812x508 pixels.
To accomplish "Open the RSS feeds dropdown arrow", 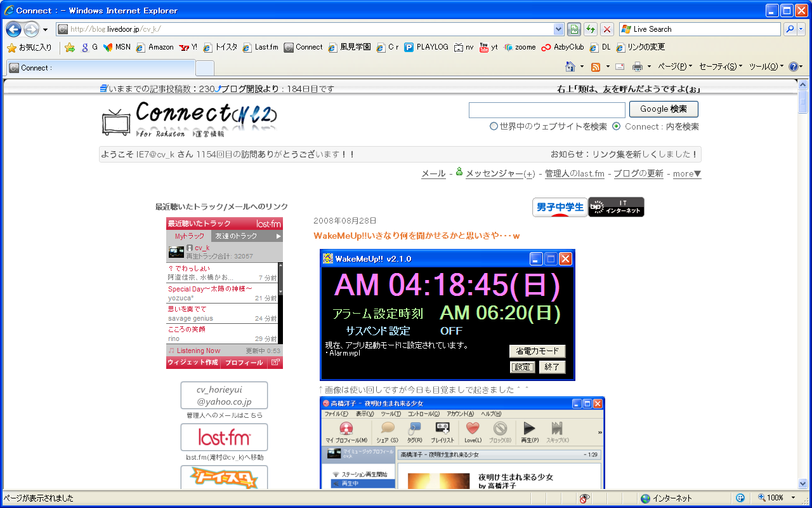I will click(x=607, y=67).
